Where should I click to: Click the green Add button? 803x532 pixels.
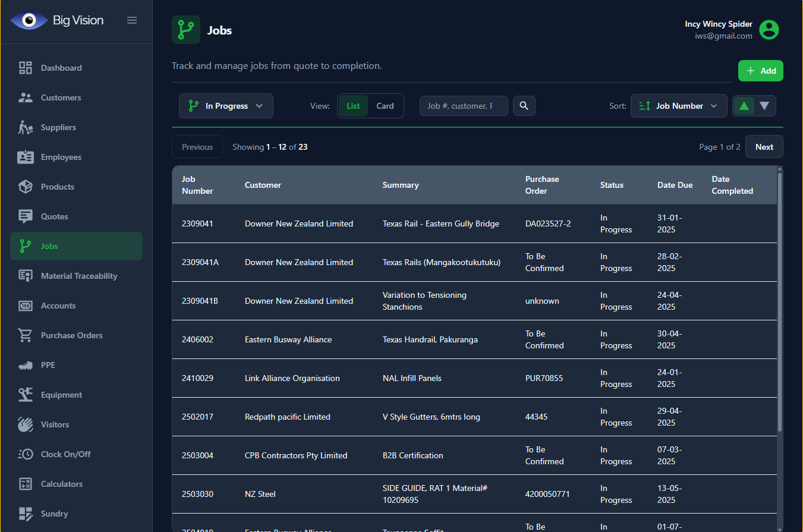(x=760, y=71)
